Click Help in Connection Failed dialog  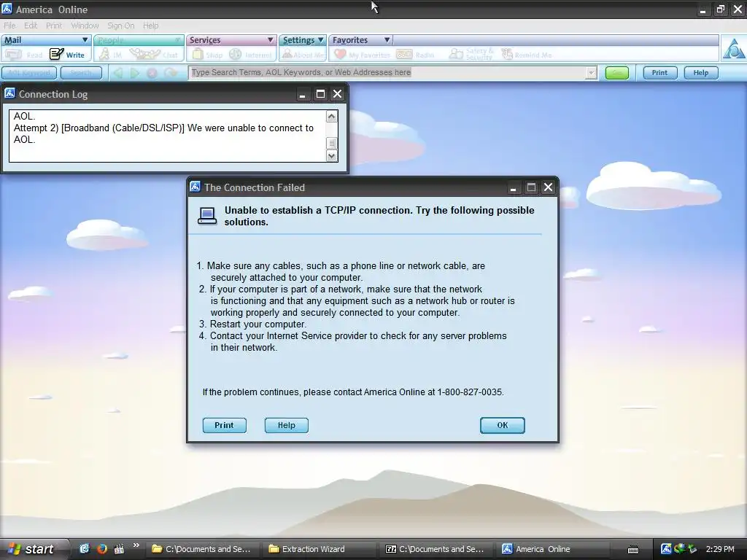[x=286, y=425]
